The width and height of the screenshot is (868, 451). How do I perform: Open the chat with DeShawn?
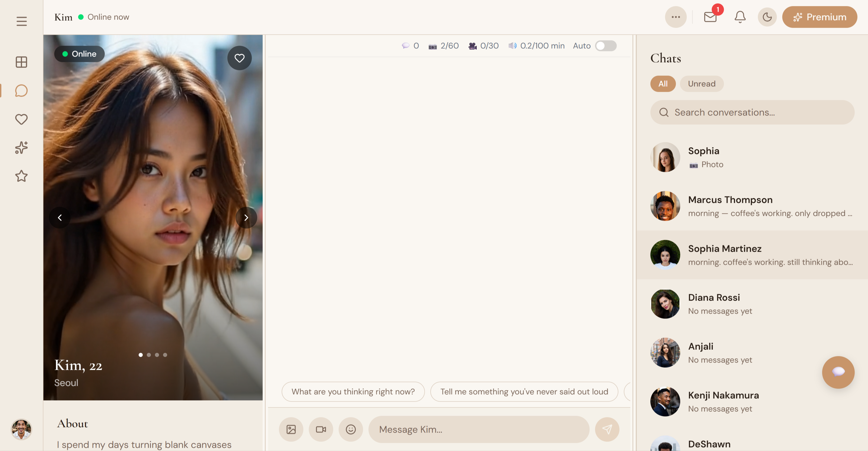tap(752, 439)
